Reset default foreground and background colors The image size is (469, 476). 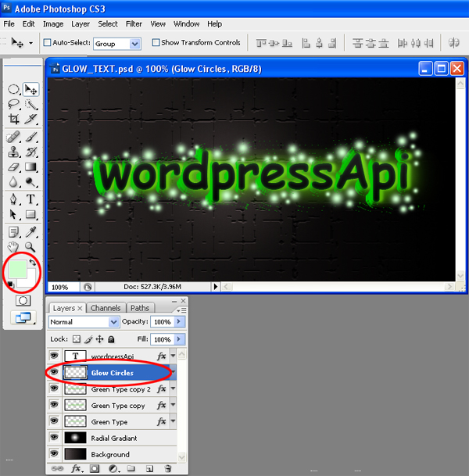pos(11,285)
